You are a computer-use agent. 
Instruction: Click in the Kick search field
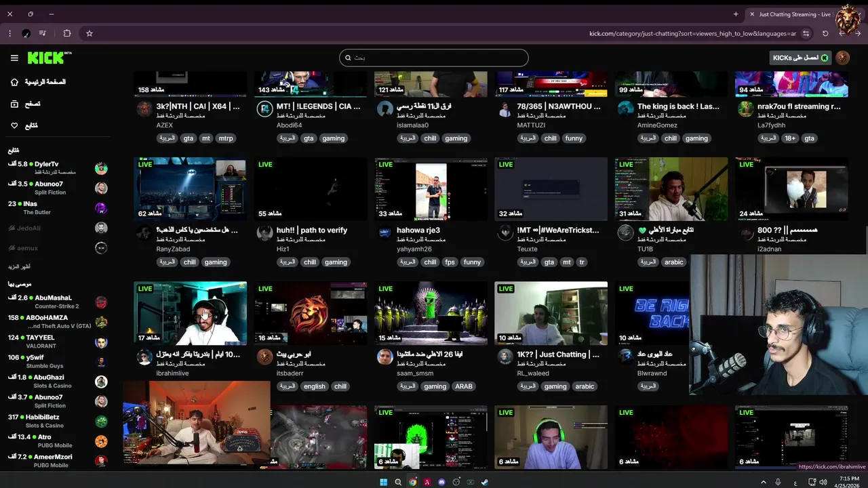point(434,58)
